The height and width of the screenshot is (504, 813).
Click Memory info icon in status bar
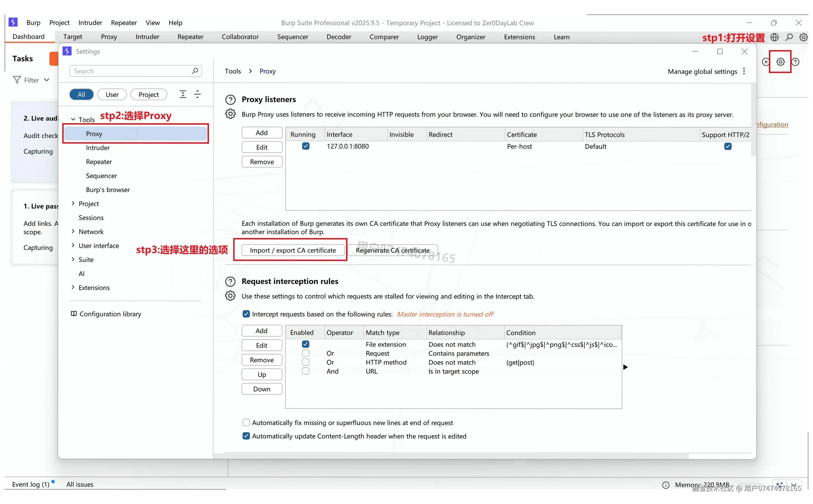point(666,485)
